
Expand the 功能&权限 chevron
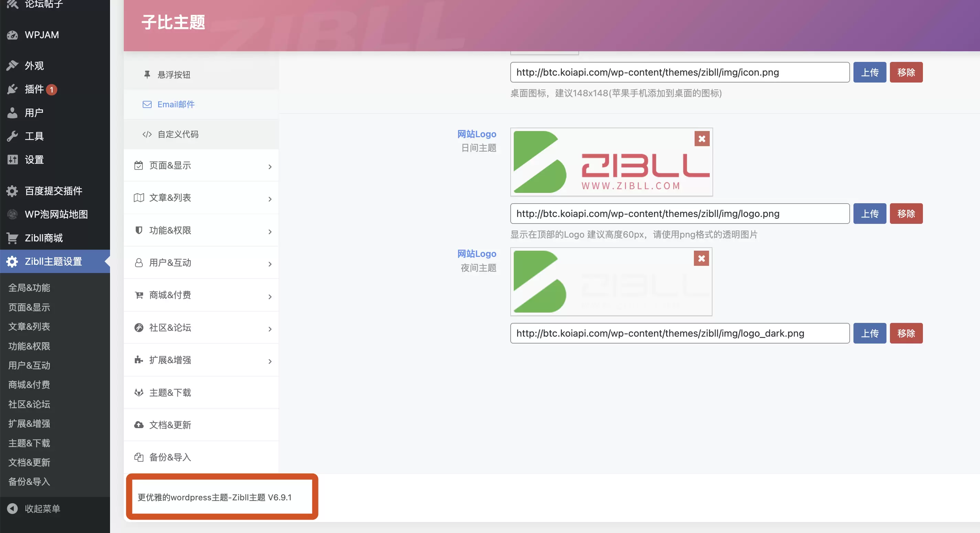270,232
